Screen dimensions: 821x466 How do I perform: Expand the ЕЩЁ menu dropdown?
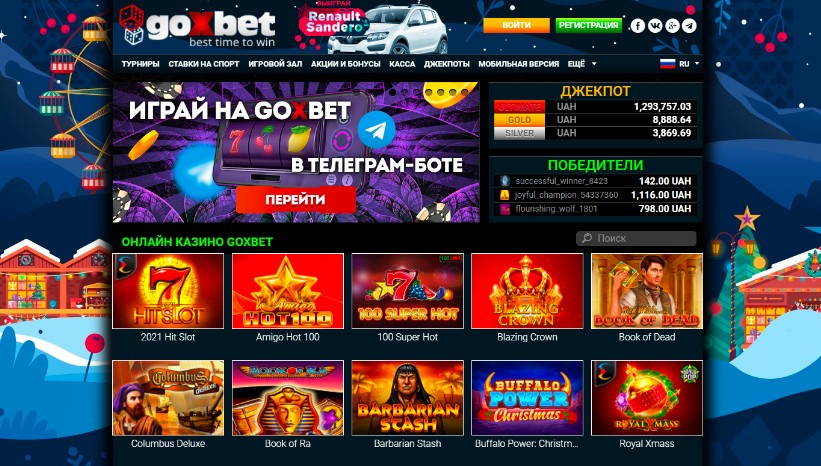pyautogui.click(x=582, y=64)
